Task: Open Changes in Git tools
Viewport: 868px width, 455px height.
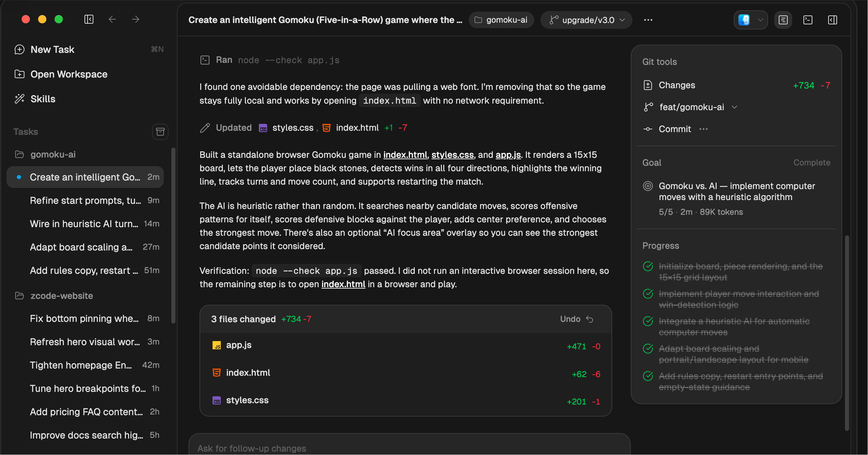Action: point(736,85)
